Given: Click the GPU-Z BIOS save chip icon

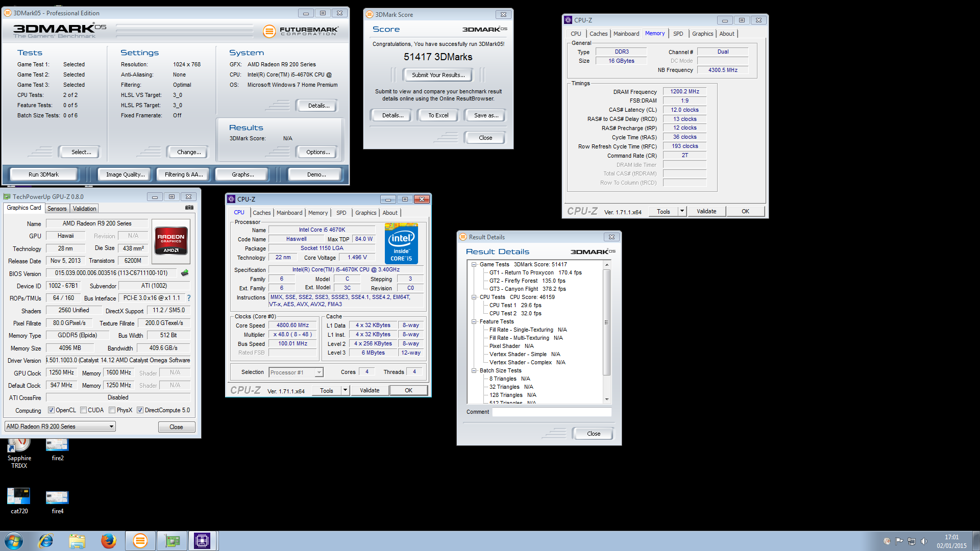Looking at the screenshot, I should 185,273.
